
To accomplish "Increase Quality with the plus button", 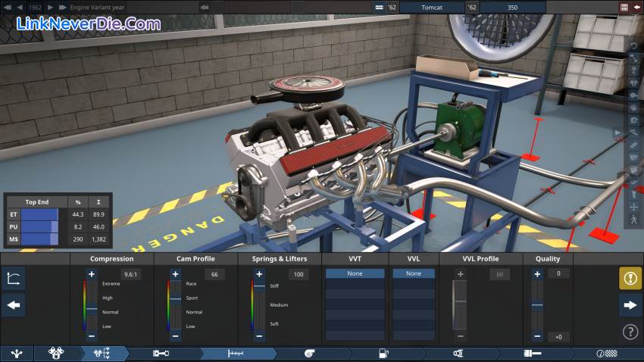I will coord(537,274).
